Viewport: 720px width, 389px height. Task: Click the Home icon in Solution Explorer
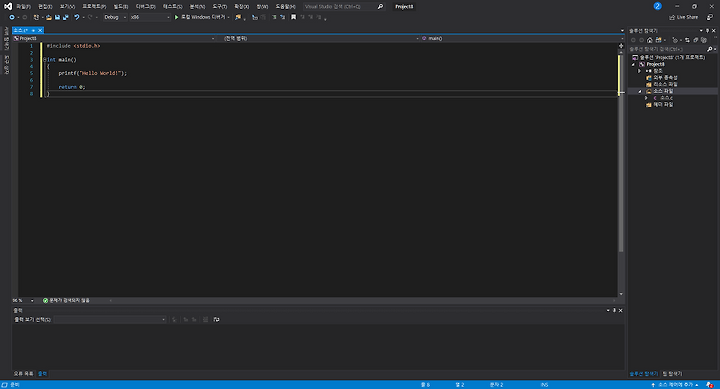650,40
